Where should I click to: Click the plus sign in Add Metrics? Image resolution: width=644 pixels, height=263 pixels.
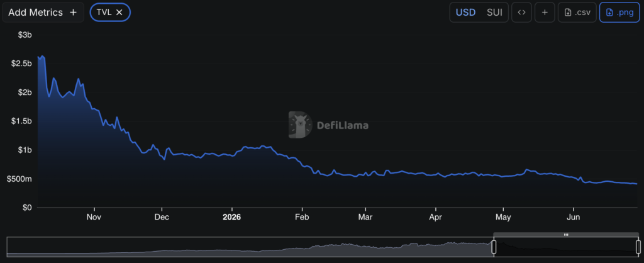point(73,13)
